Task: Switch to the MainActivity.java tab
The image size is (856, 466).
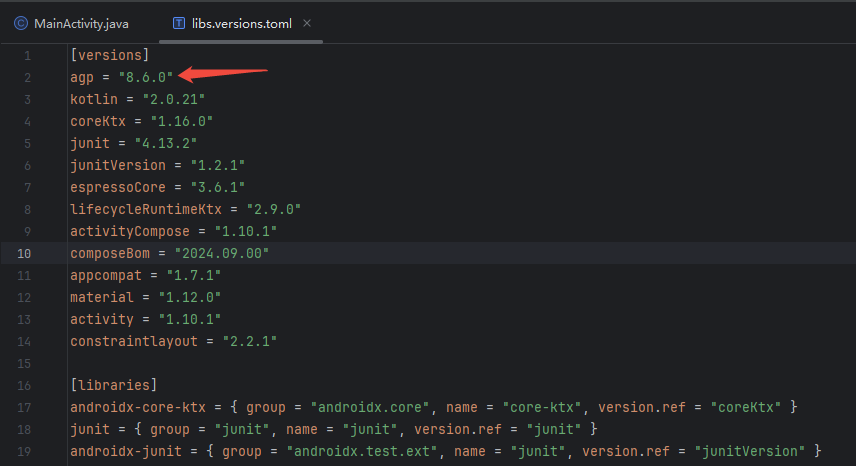Action: pos(81,22)
